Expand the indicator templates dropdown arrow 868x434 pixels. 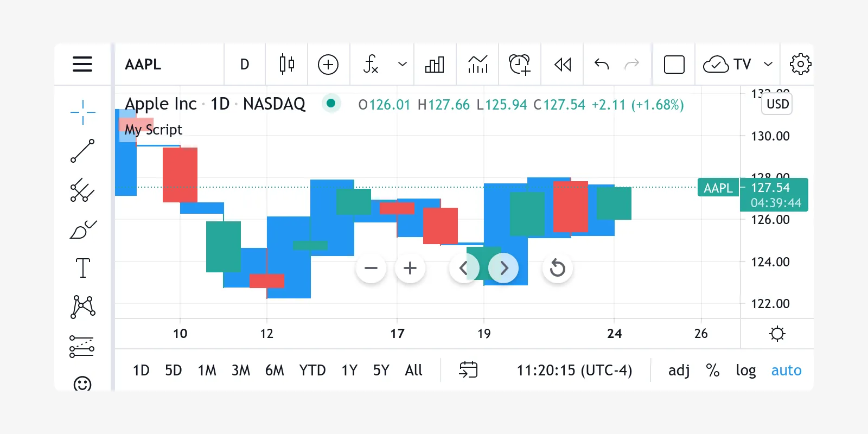(x=403, y=64)
